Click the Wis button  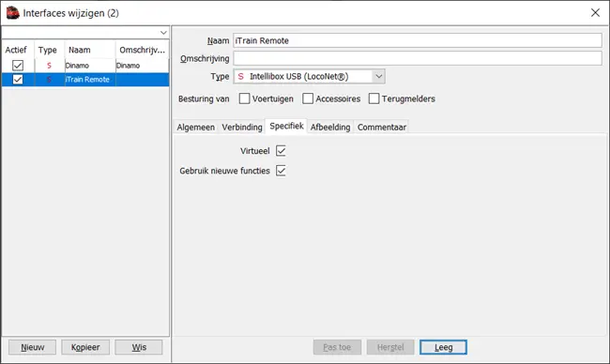pyautogui.click(x=139, y=347)
